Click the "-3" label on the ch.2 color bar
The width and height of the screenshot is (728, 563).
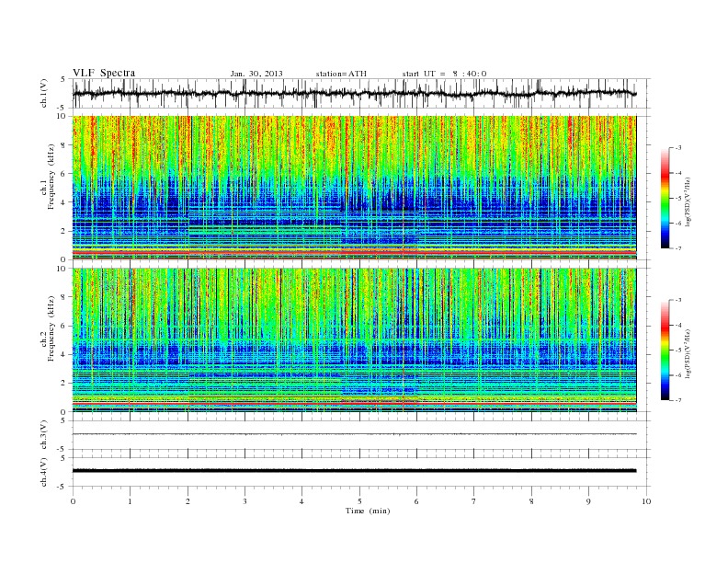(x=678, y=300)
